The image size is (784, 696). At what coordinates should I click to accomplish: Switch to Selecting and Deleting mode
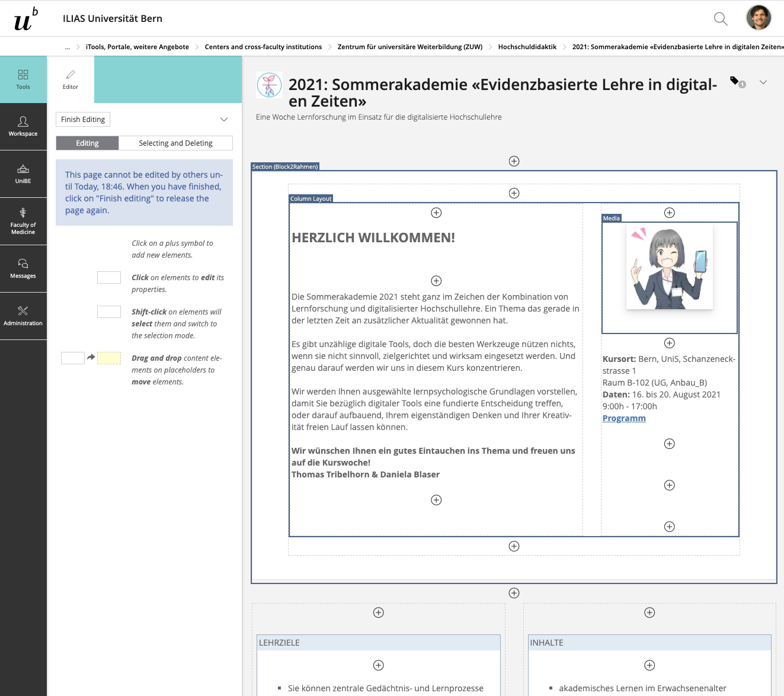175,143
